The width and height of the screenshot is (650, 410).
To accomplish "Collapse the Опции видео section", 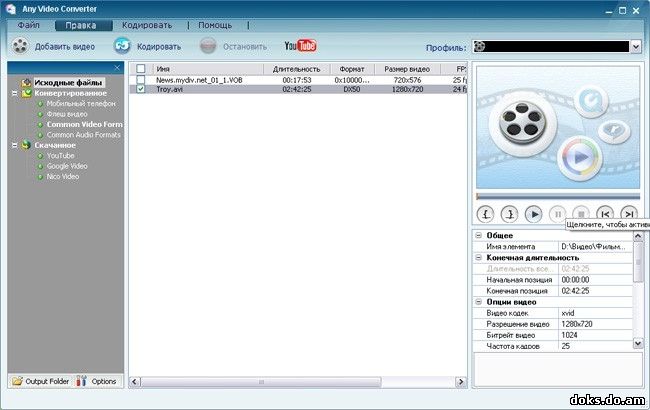I will tap(478, 302).
